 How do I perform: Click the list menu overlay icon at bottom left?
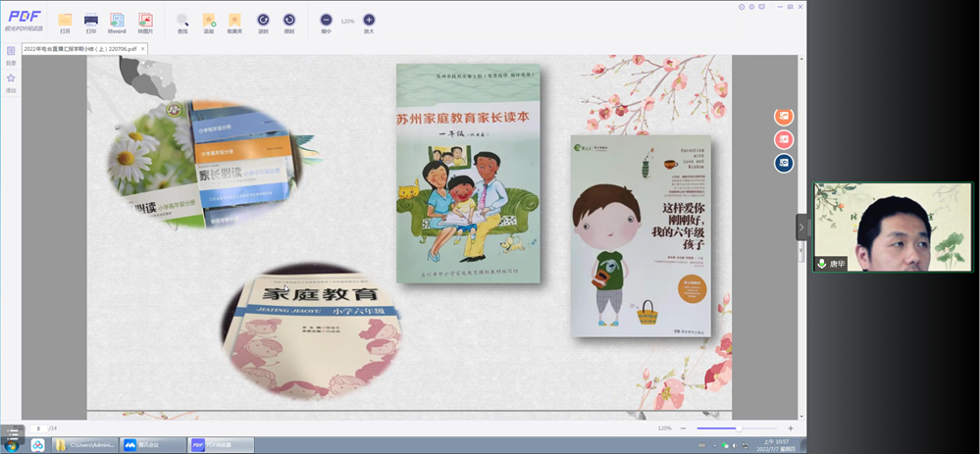pyautogui.click(x=13, y=434)
